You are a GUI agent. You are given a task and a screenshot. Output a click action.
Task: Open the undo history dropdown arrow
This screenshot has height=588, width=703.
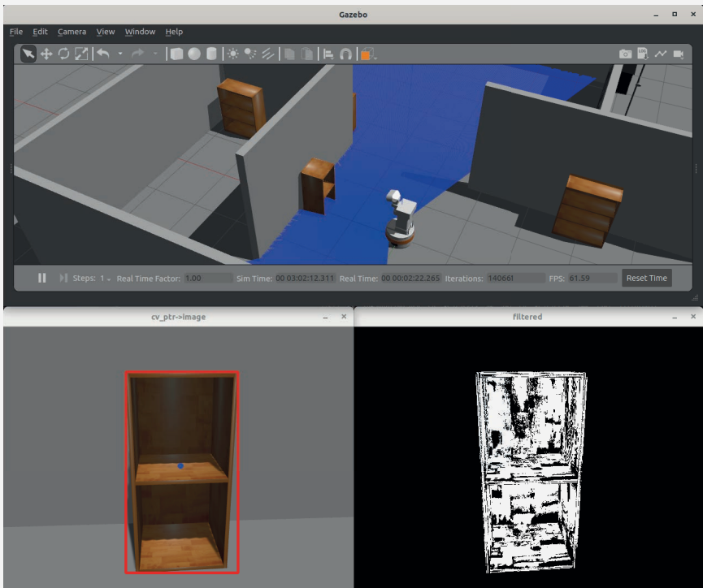pos(120,54)
